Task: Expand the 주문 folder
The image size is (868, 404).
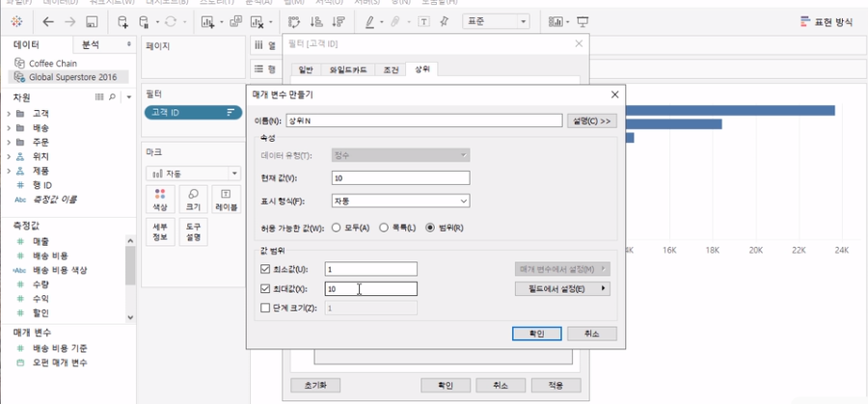Action: 9,143
